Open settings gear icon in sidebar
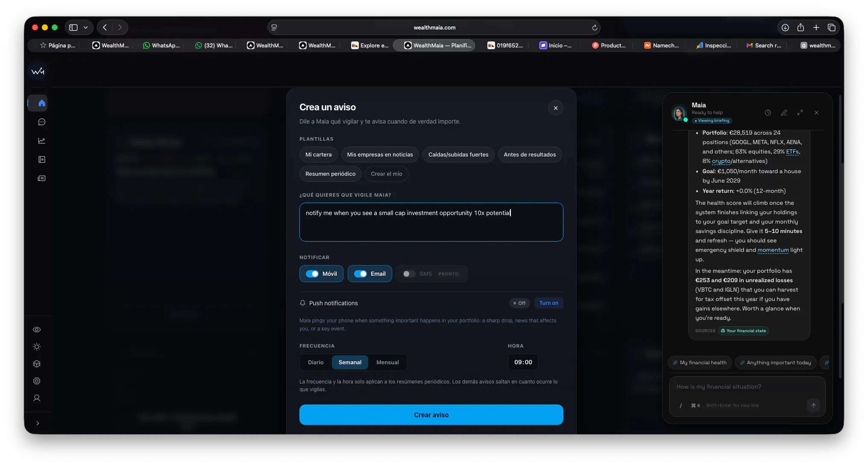Screen dimensions: 868x466 click(37, 381)
